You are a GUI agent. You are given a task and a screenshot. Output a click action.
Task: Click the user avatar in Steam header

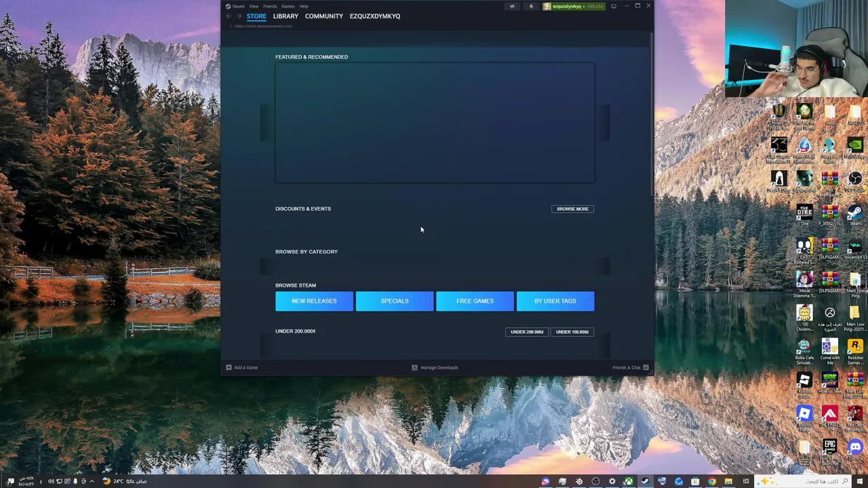click(547, 6)
